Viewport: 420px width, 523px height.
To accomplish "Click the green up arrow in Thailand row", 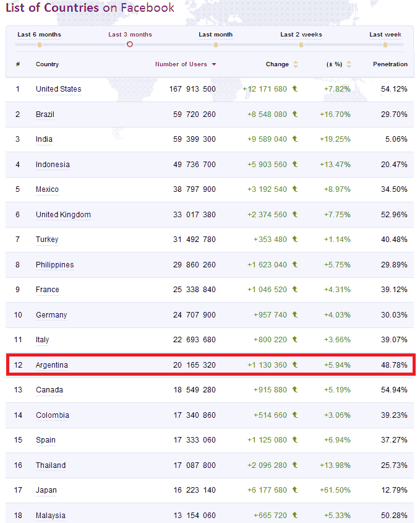I will [294, 465].
